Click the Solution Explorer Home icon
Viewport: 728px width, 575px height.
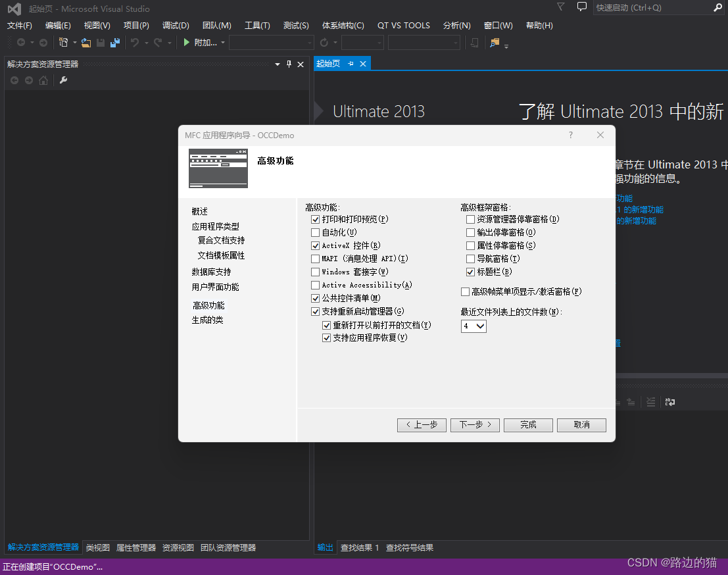[43, 80]
